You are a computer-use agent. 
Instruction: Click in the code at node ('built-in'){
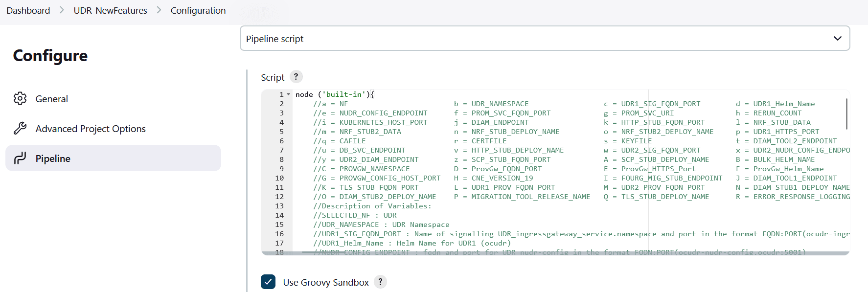(335, 94)
